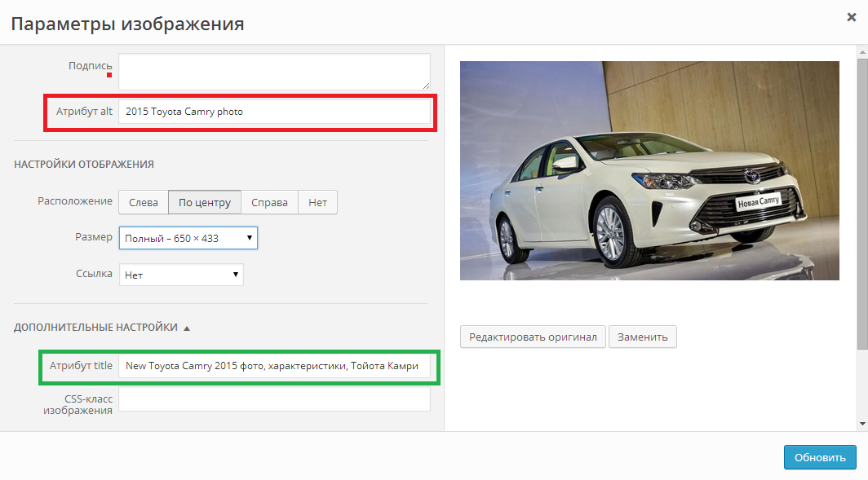
Task: Close the image settings dialog
Action: coord(852,17)
